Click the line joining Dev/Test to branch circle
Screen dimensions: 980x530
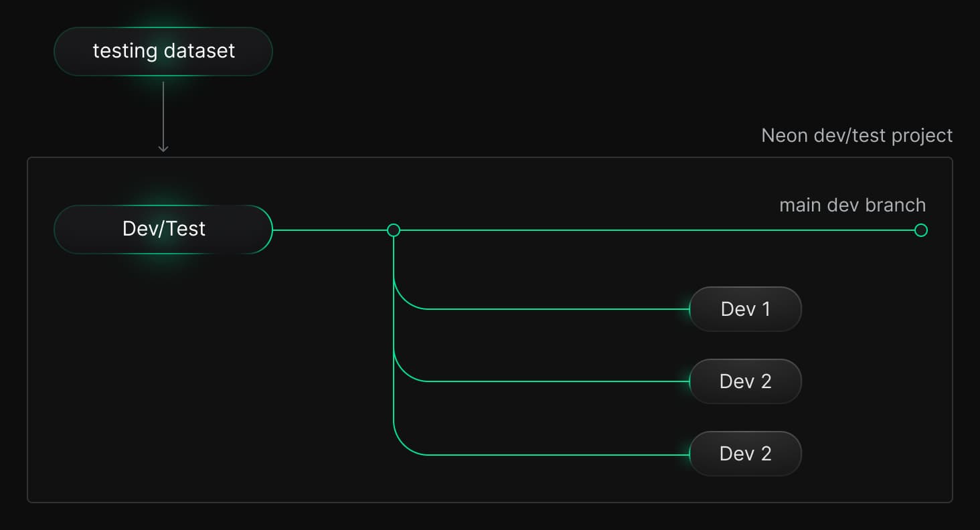pos(331,230)
